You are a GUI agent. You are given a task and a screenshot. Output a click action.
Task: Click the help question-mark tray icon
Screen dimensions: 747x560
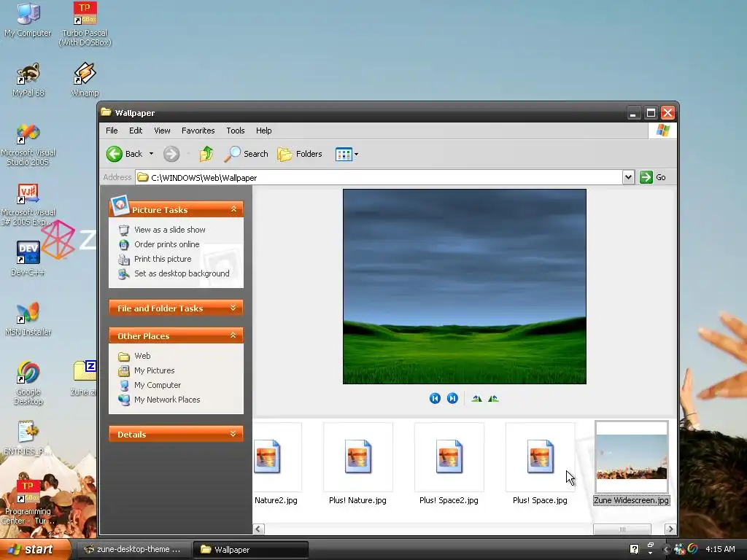(x=634, y=549)
